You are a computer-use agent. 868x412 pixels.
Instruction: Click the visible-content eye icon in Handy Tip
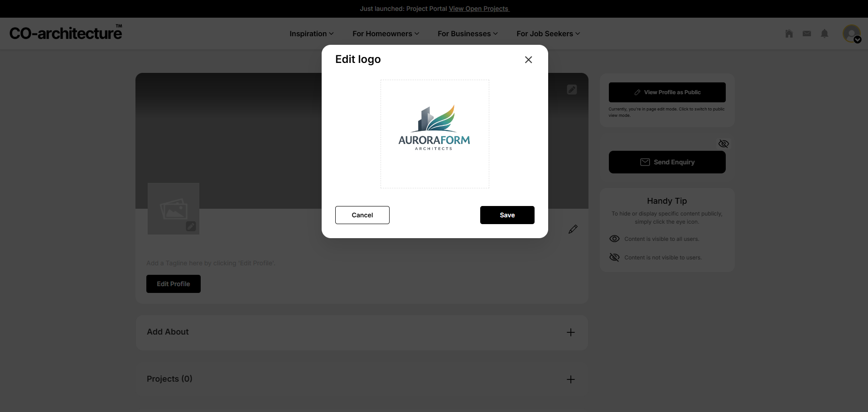[x=614, y=239]
